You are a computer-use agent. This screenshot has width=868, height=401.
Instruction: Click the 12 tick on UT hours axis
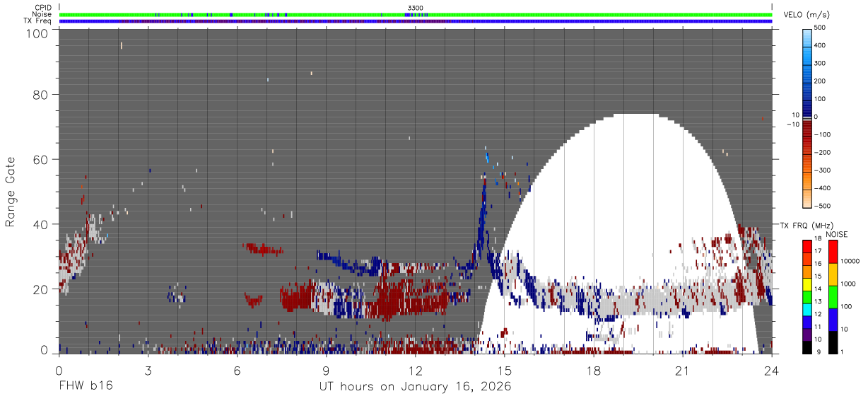[x=416, y=371]
